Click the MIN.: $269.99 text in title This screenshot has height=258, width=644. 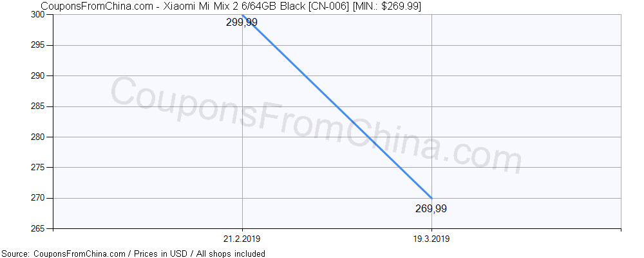386,6
